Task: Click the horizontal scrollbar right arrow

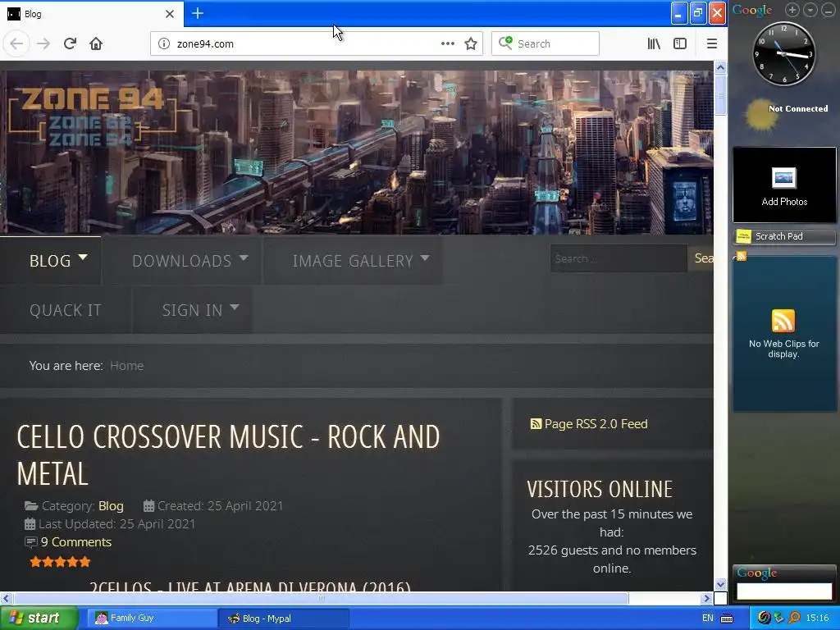Action: coord(706,598)
